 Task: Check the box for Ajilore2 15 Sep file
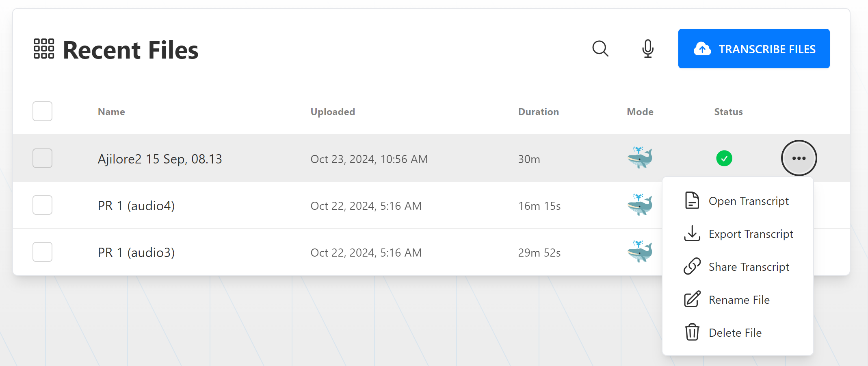[x=42, y=158]
